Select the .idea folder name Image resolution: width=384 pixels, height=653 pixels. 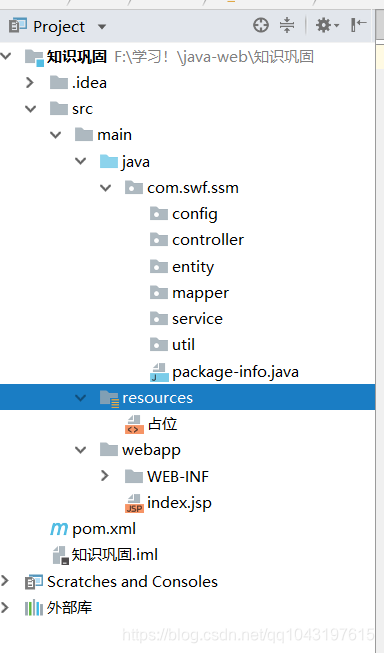click(89, 82)
